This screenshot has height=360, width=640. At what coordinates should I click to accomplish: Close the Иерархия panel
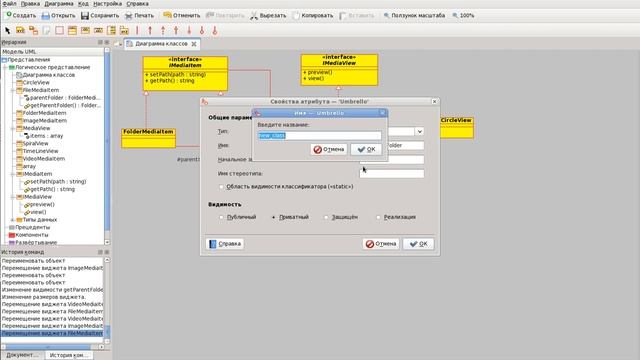coord(107,42)
